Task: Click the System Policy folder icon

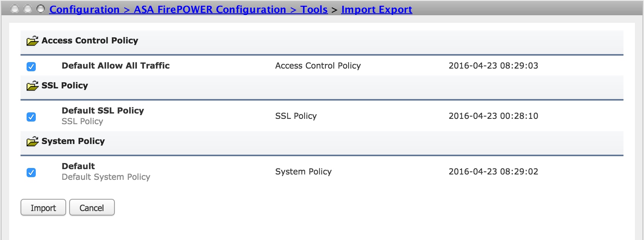Action: [x=33, y=141]
